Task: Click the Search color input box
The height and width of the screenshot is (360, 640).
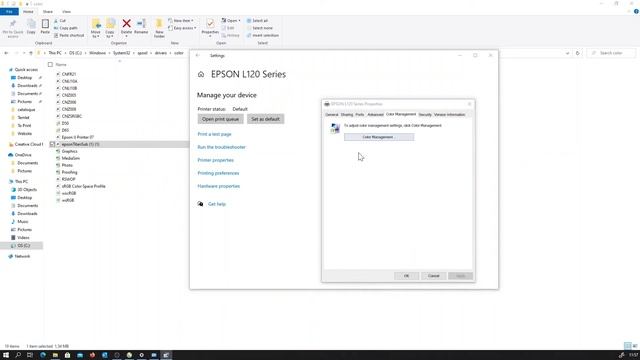Action: pos(611,53)
